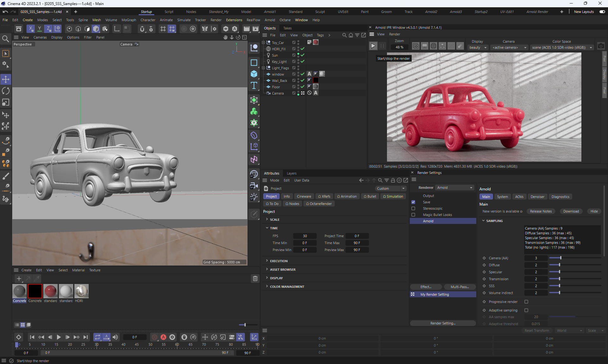Open the Renderer Arnold dropdown
Screen dimensions: 608x364
click(x=454, y=188)
